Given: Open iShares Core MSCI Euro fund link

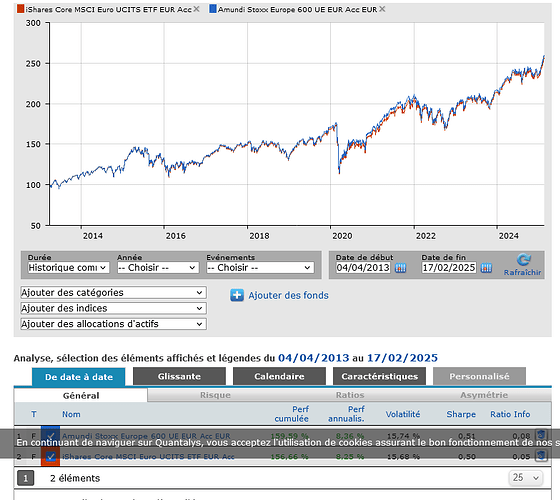Looking at the screenshot, I should pyautogui.click(x=148, y=456).
